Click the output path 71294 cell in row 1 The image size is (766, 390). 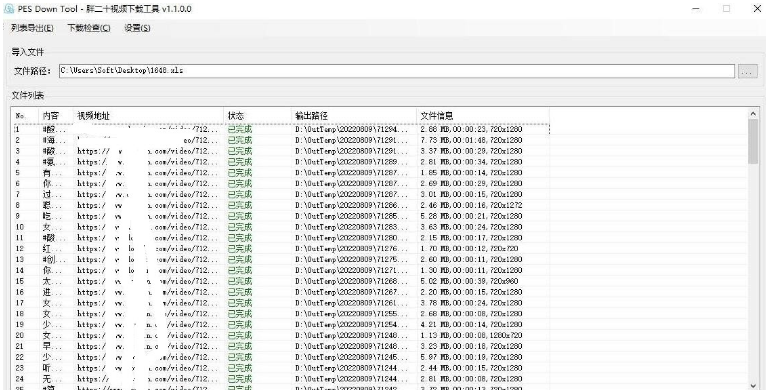352,130
